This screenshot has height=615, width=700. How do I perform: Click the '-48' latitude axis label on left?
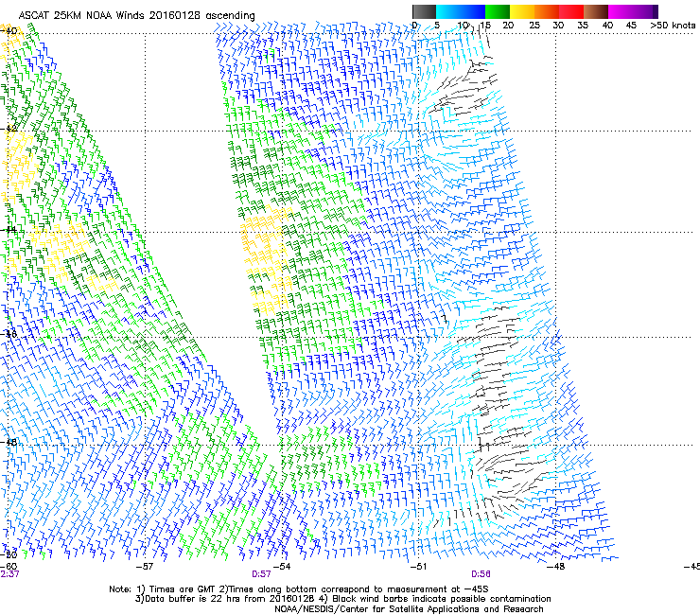(9, 442)
